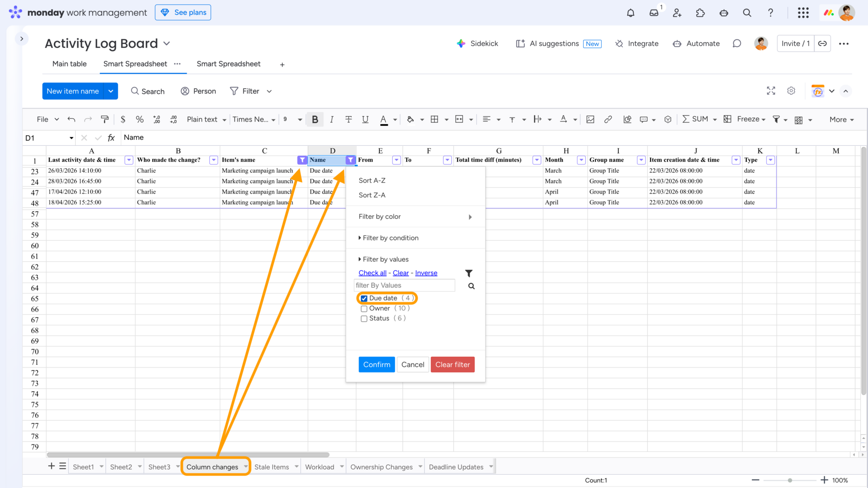
Task: Open the text color picker
Action: pos(384,119)
